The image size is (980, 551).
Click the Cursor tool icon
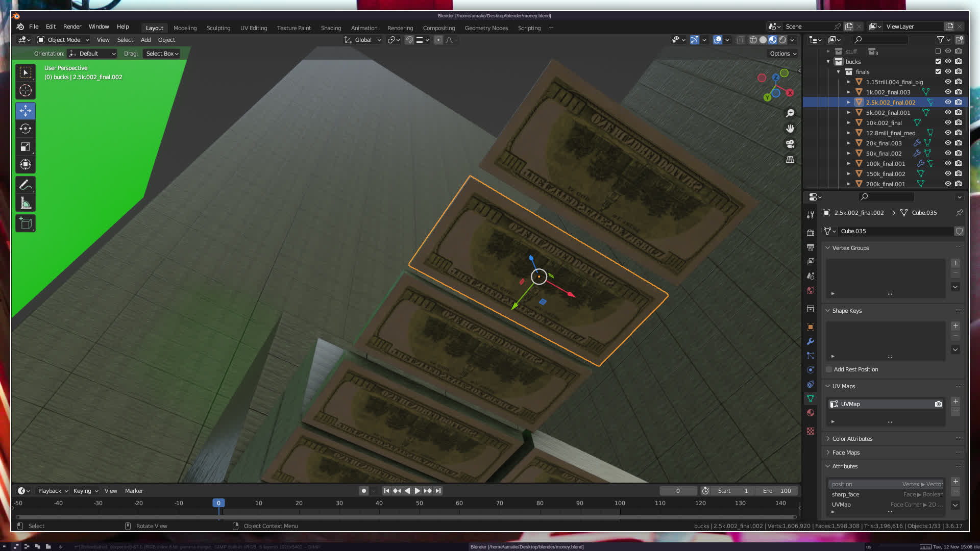click(x=26, y=91)
